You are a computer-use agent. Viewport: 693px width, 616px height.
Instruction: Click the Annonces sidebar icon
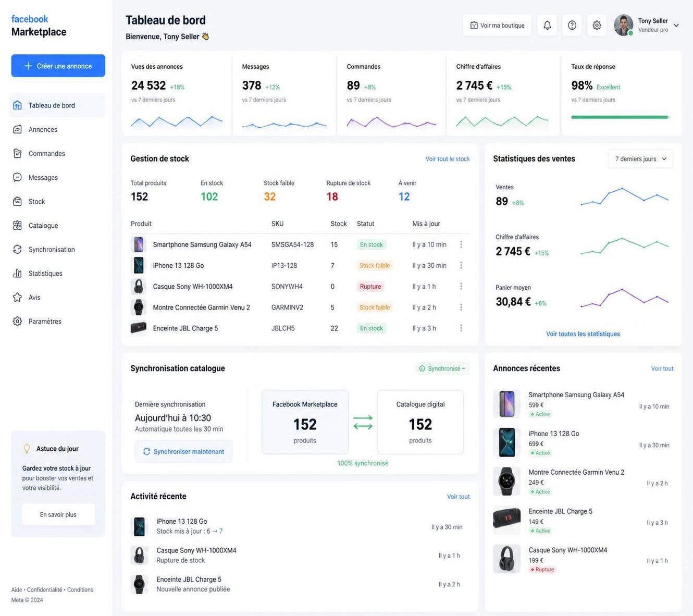click(x=17, y=129)
